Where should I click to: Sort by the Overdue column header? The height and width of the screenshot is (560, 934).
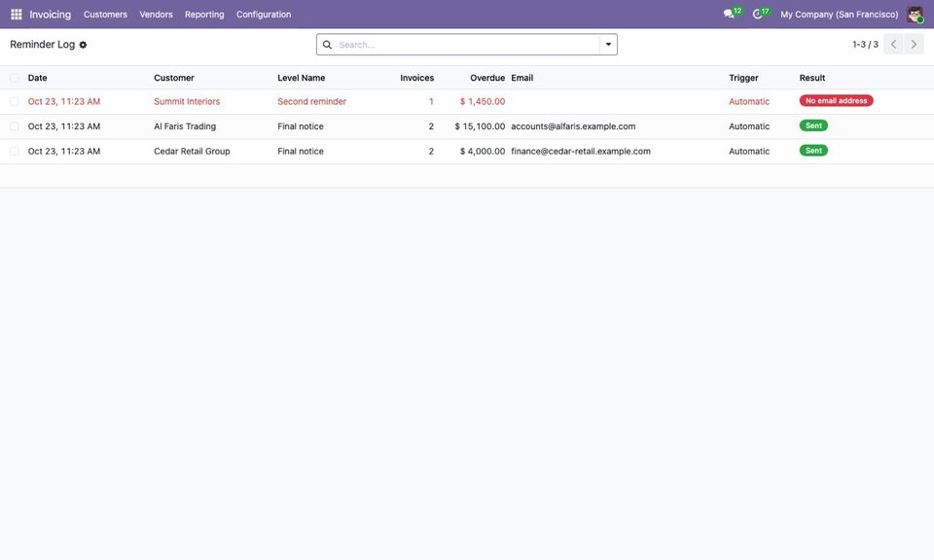coord(487,78)
